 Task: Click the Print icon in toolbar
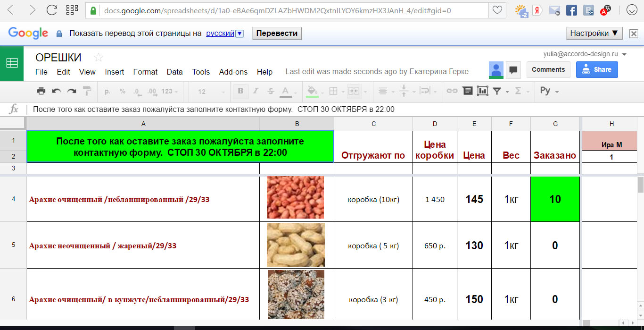click(41, 91)
